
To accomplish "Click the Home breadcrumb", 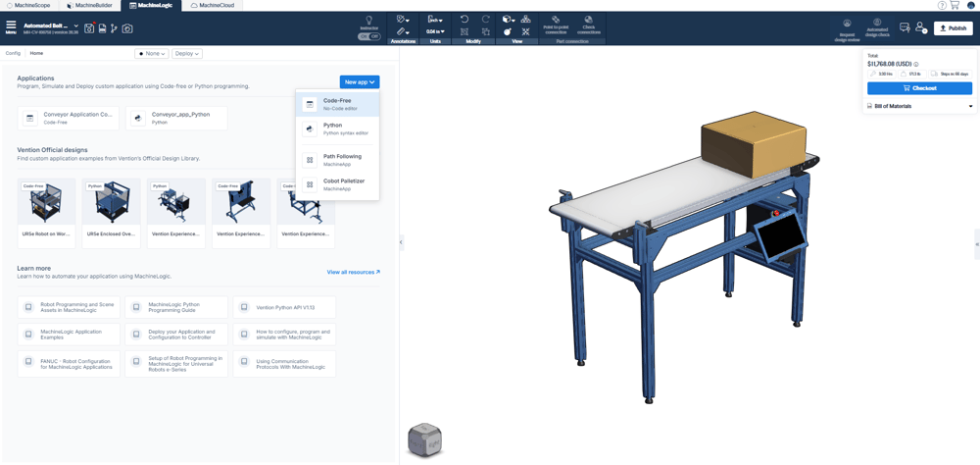I will pos(36,53).
